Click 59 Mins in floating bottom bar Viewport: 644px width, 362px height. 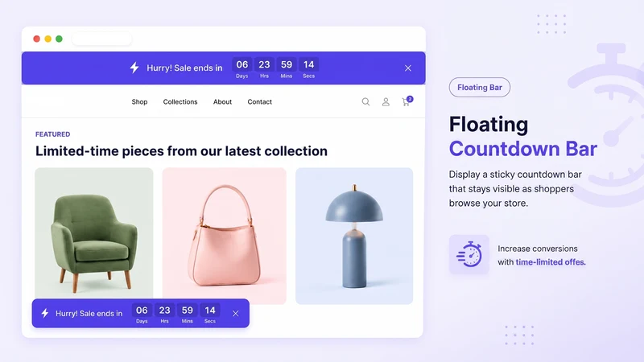point(188,314)
